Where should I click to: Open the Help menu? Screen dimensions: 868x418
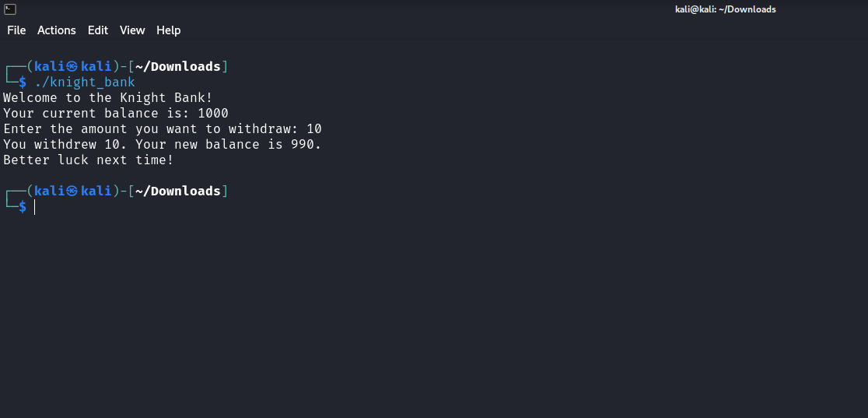click(x=168, y=30)
